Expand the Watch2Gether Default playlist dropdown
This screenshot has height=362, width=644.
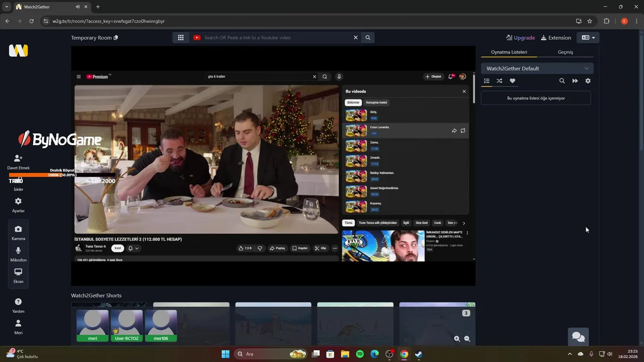(x=537, y=68)
